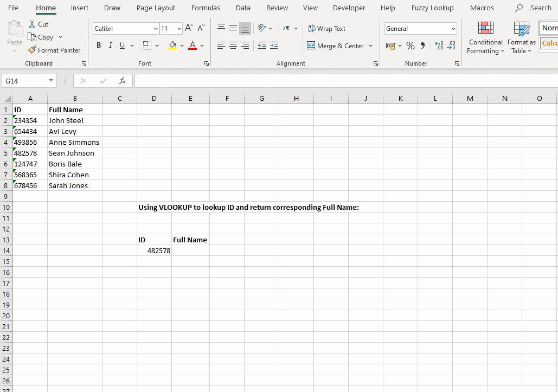Toggle Italic formatting
The image size is (558, 392).
(x=111, y=46)
